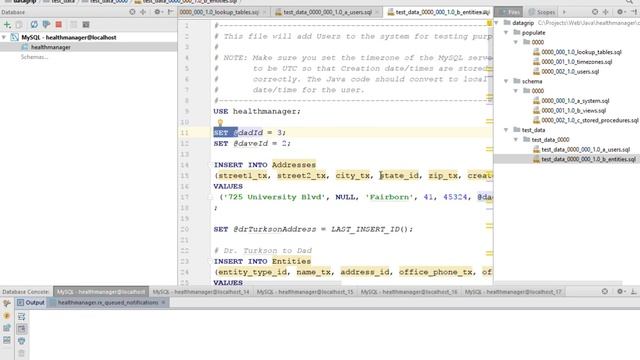This screenshot has width=640, height=360.
Task: Close the rx_queued_notifications result tab
Action: pyautogui.click(x=163, y=302)
